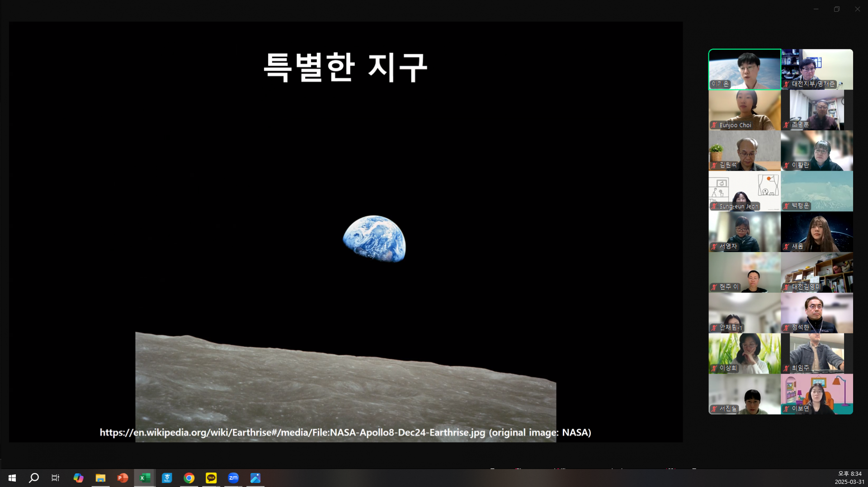
Task: Click the muted mic icon beside 조명훈
Action: pyautogui.click(x=787, y=125)
